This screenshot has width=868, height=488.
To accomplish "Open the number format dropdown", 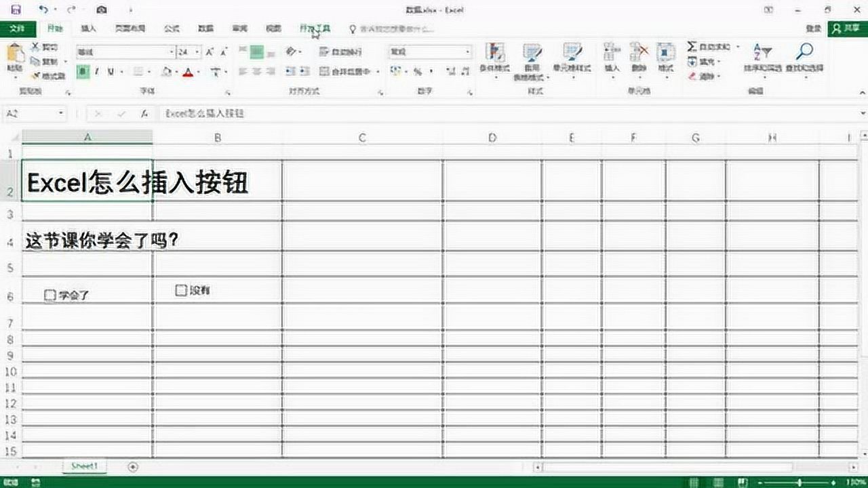I will (467, 52).
